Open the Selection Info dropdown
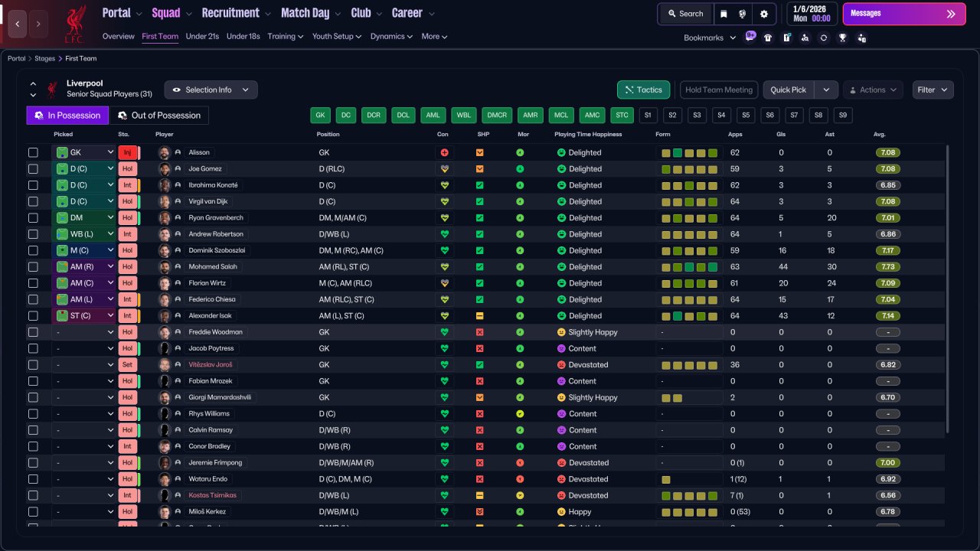This screenshot has width=980, height=551. point(211,90)
